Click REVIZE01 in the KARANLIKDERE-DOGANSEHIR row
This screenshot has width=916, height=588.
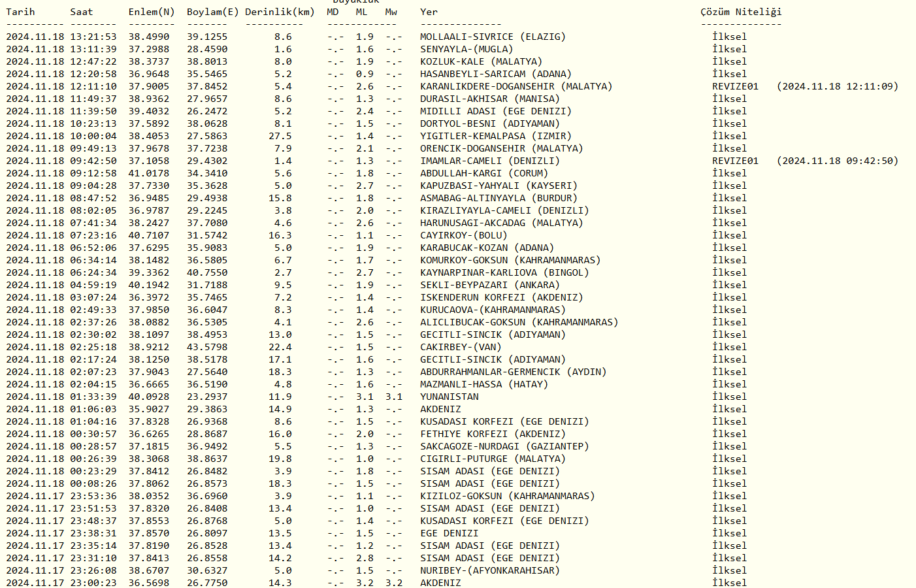click(x=736, y=86)
